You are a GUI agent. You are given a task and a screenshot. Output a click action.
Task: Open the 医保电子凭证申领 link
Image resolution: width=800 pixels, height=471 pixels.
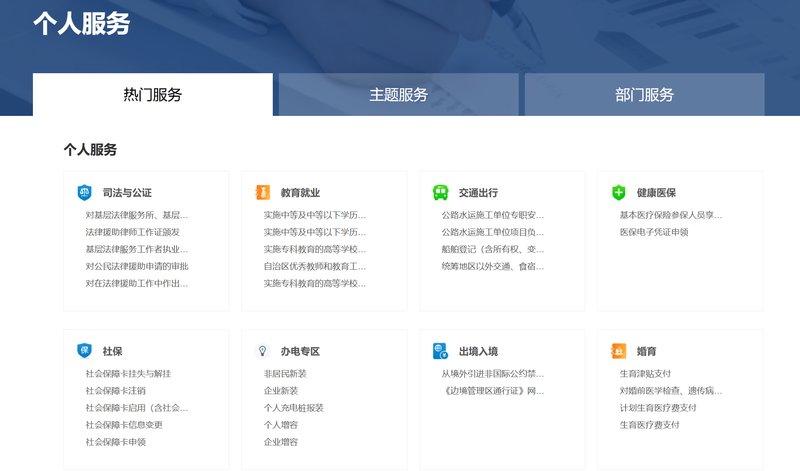click(x=654, y=232)
